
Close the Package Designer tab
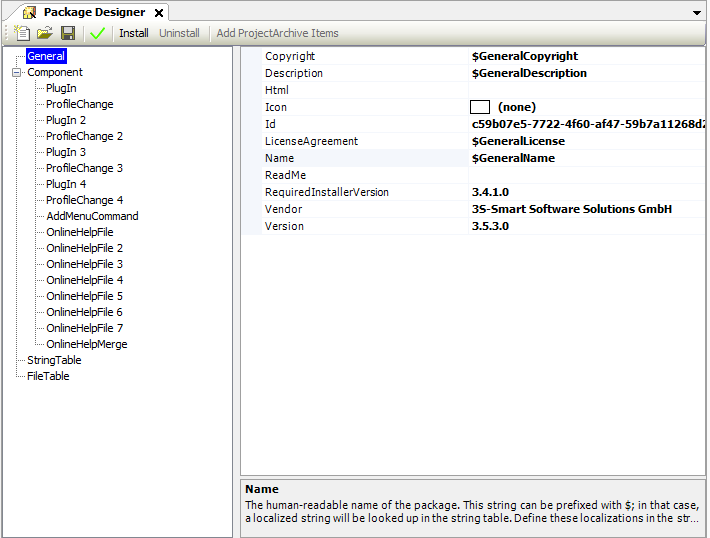(x=159, y=13)
